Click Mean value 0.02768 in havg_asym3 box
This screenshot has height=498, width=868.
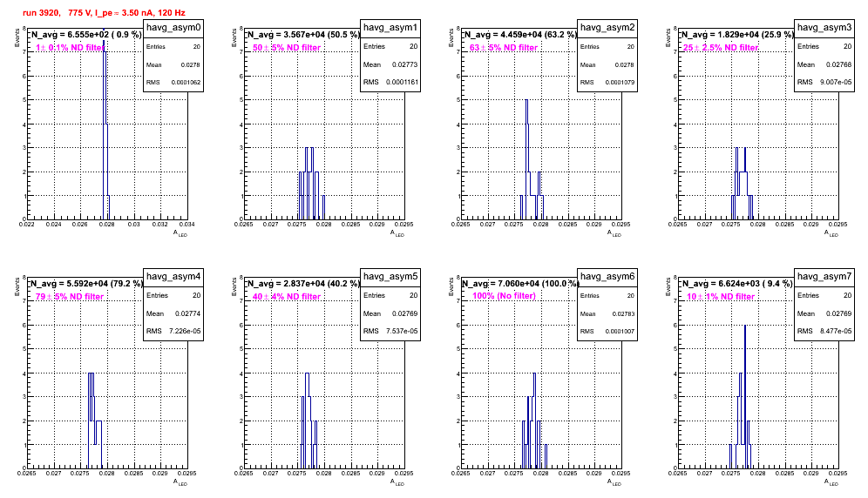coord(839,64)
